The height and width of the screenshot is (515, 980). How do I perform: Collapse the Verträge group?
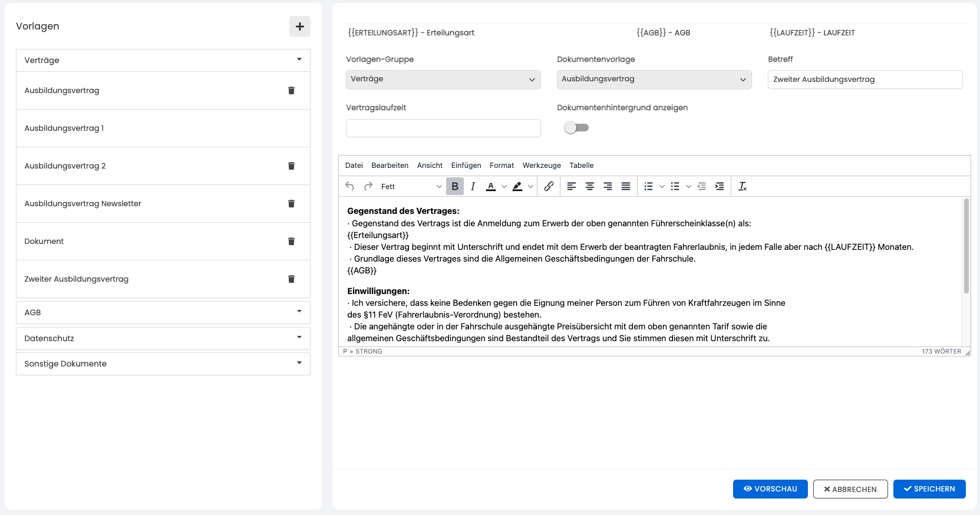pos(163,60)
